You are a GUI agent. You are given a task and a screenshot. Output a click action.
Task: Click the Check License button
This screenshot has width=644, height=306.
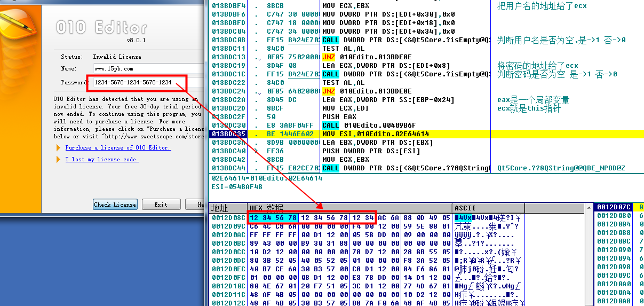coord(115,205)
